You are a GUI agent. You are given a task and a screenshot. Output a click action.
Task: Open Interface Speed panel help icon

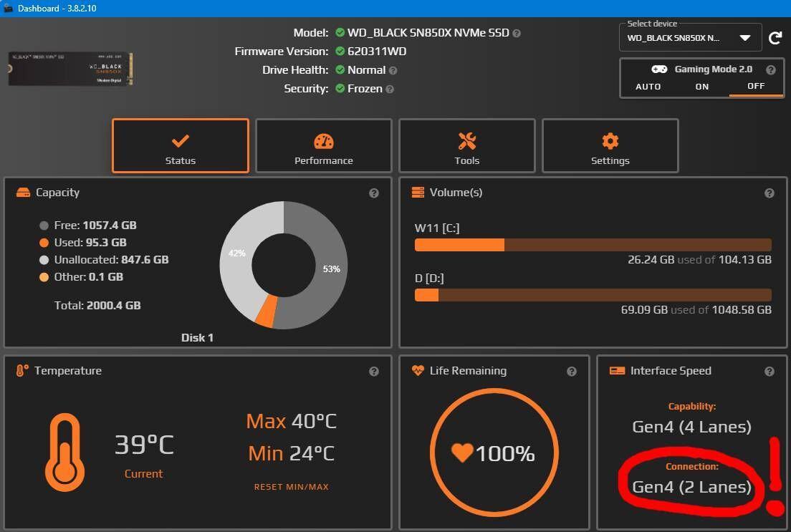770,372
